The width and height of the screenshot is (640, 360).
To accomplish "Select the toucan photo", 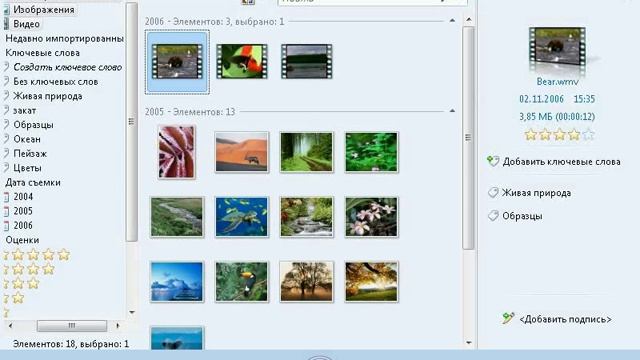I will [x=242, y=282].
